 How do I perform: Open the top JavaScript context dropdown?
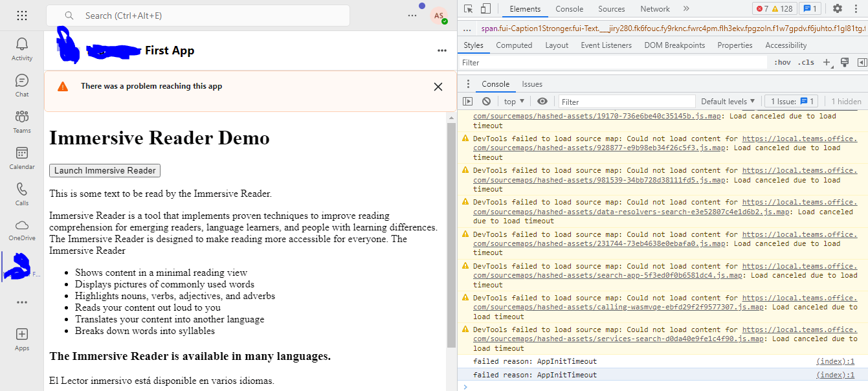[515, 102]
